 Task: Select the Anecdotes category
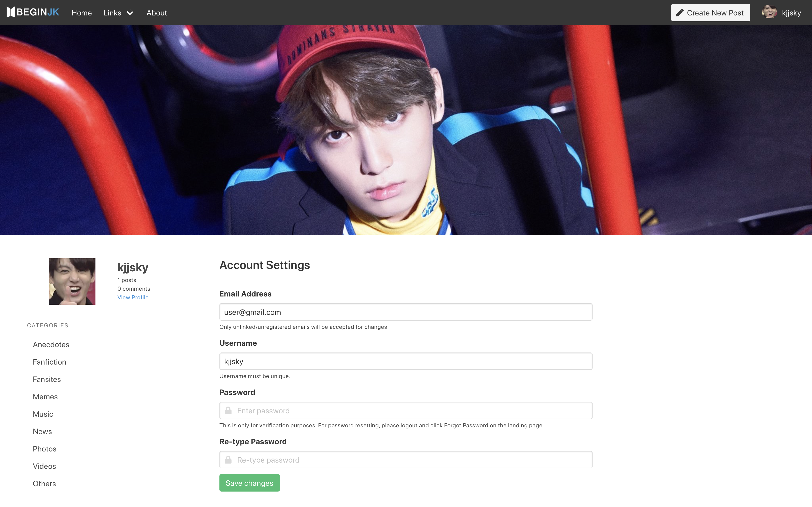coord(51,344)
